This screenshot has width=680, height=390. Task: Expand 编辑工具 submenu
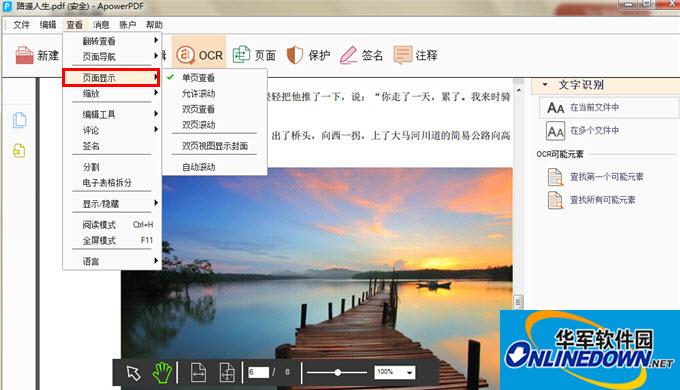[112, 114]
